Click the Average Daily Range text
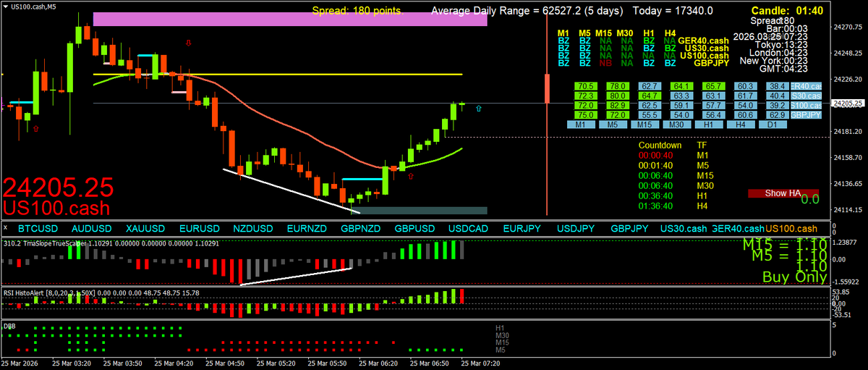Viewport: 868px width, 370px height. click(528, 11)
